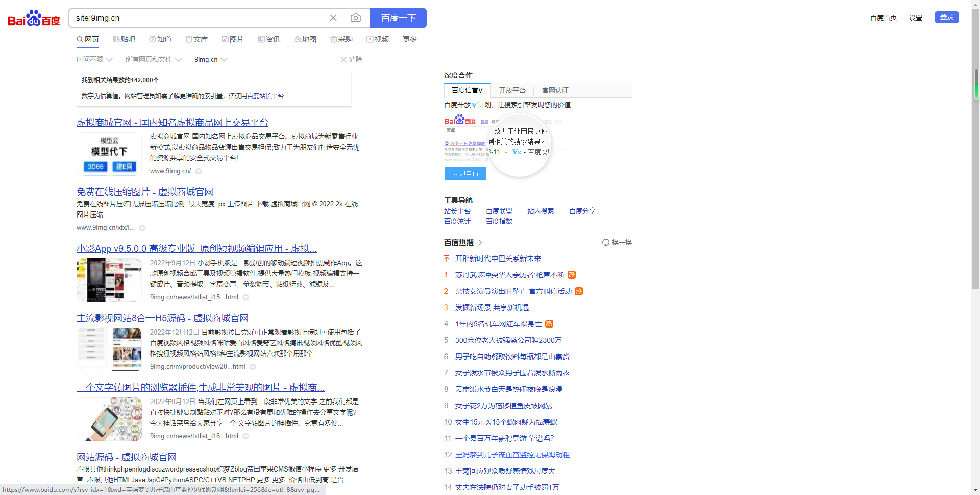The image size is (980, 495).
Task: Click the Baidu logo
Action: [x=34, y=18]
